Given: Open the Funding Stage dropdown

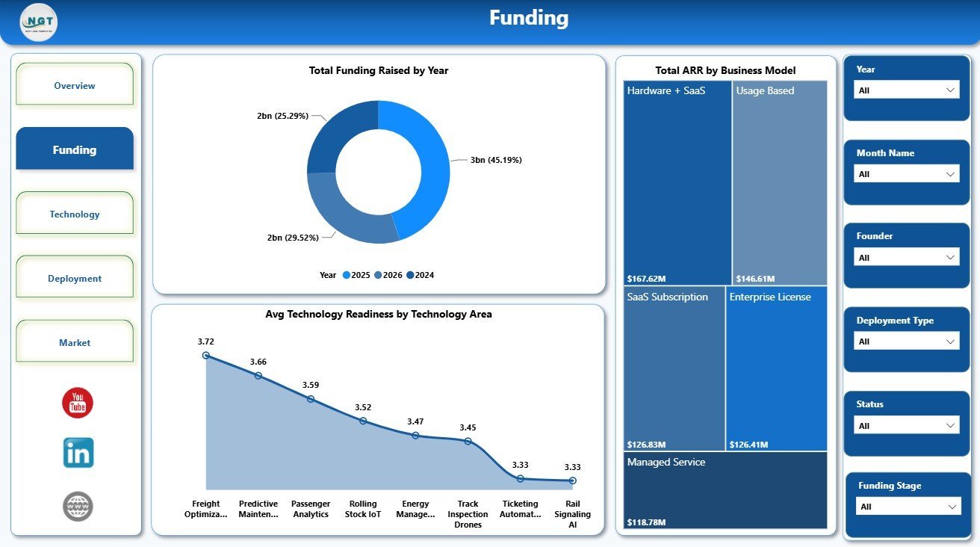Looking at the screenshot, I should click(x=908, y=507).
